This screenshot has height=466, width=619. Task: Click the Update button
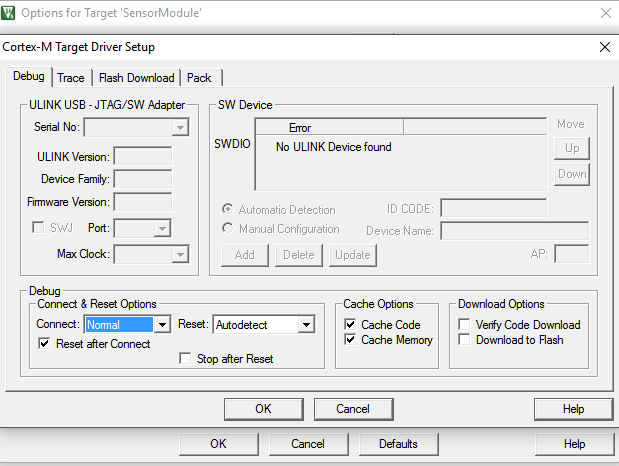353,255
